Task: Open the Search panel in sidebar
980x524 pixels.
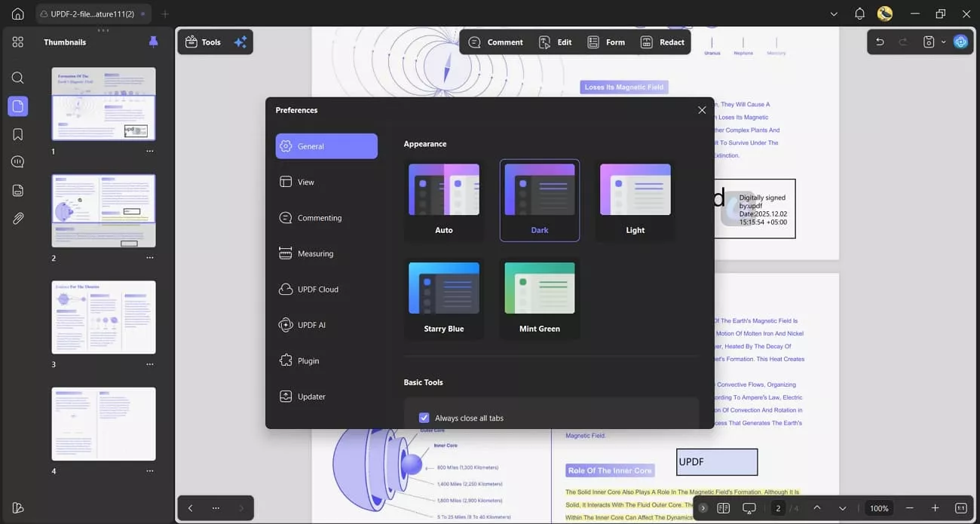Action: (18, 78)
